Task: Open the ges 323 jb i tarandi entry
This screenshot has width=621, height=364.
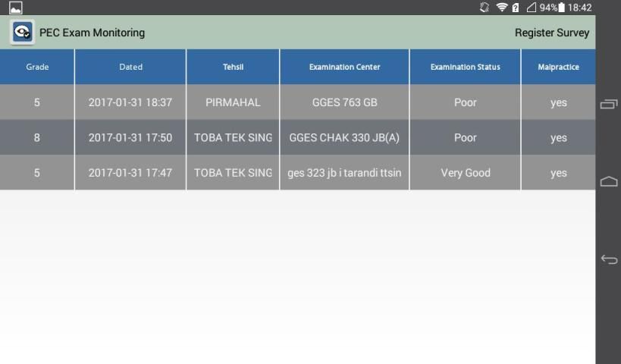Action: 344,173
